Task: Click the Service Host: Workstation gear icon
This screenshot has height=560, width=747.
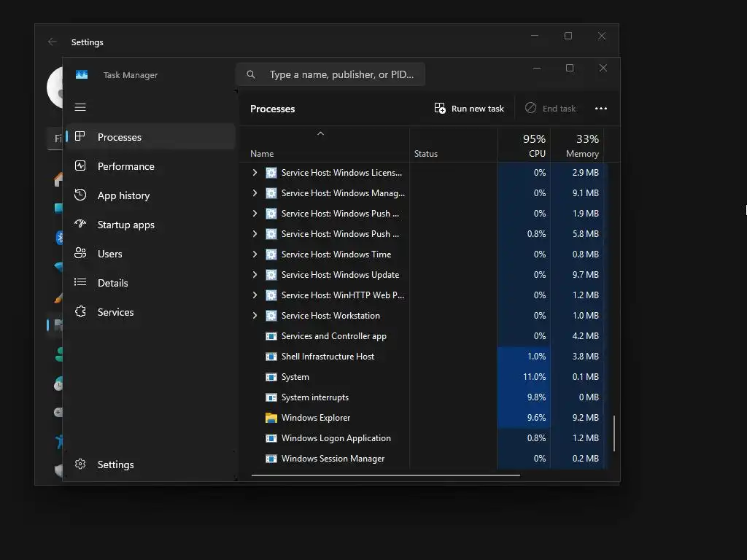Action: [271, 316]
